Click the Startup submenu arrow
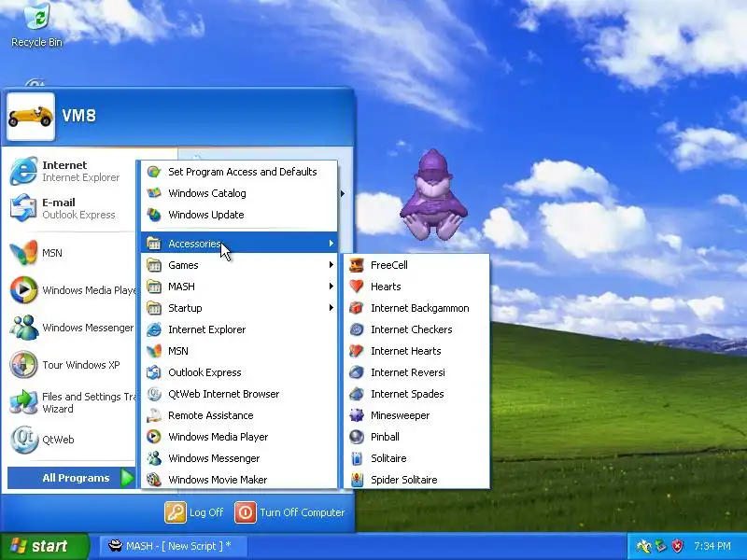This screenshot has height=560, width=747. [331, 308]
